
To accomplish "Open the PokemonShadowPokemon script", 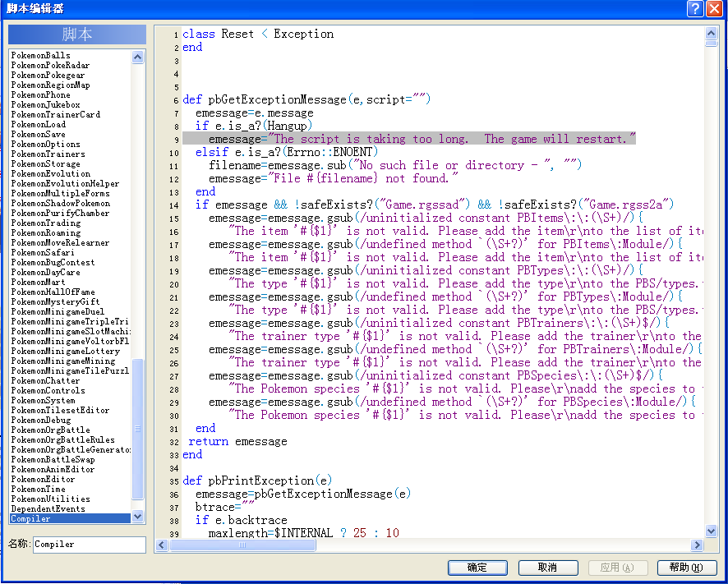I will pyautogui.click(x=60, y=203).
